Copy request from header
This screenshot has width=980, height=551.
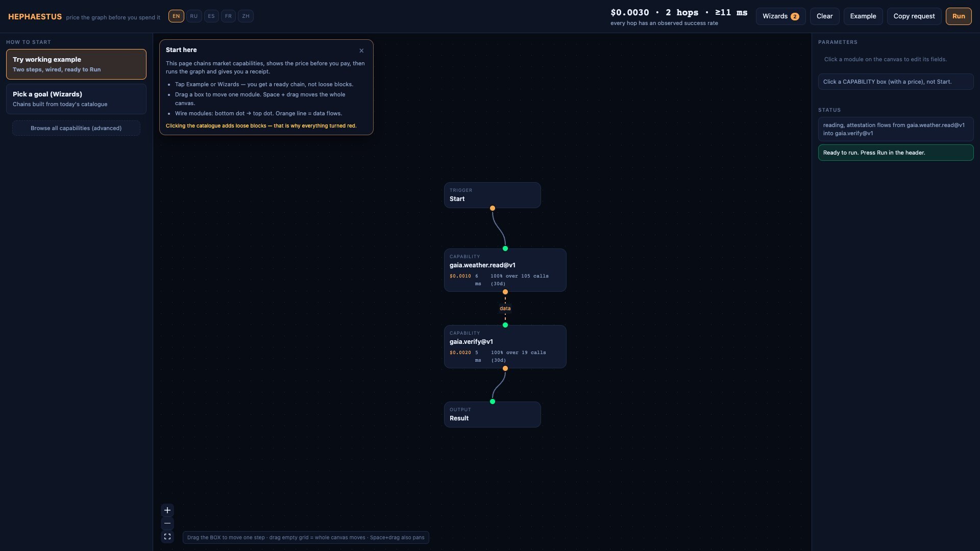point(914,16)
